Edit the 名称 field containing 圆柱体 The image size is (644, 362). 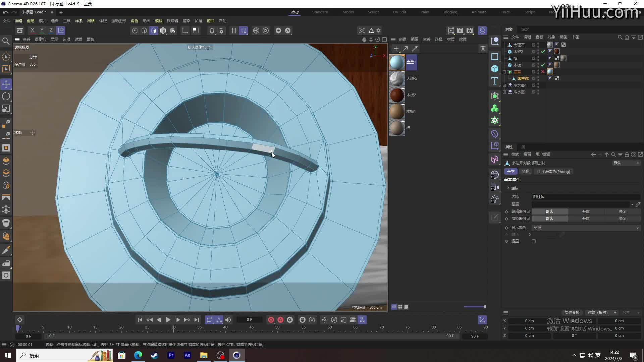coord(586,197)
